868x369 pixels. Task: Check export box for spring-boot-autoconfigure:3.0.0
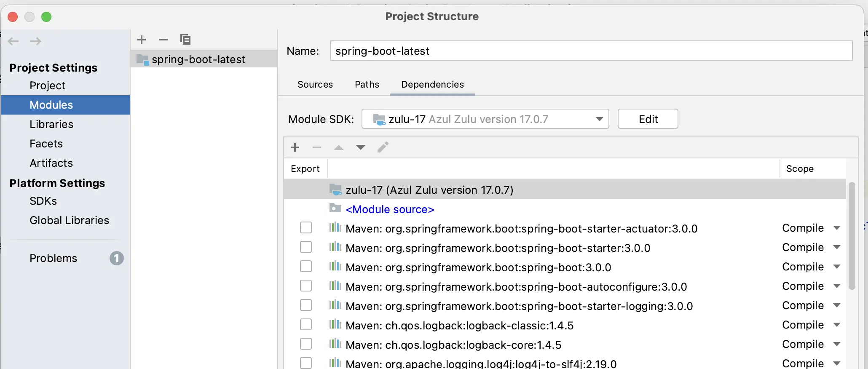pyautogui.click(x=306, y=286)
